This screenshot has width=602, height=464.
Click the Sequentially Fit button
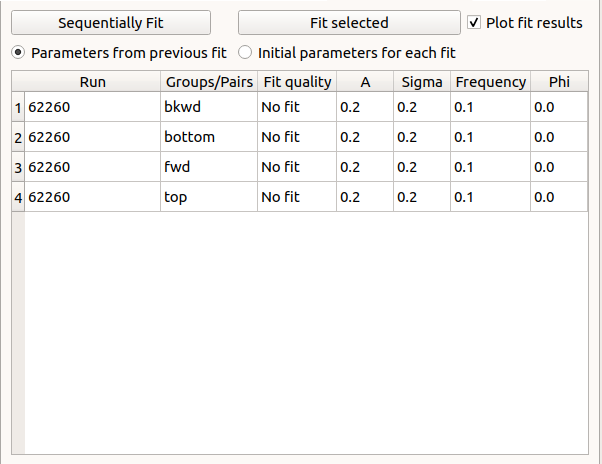click(x=110, y=22)
